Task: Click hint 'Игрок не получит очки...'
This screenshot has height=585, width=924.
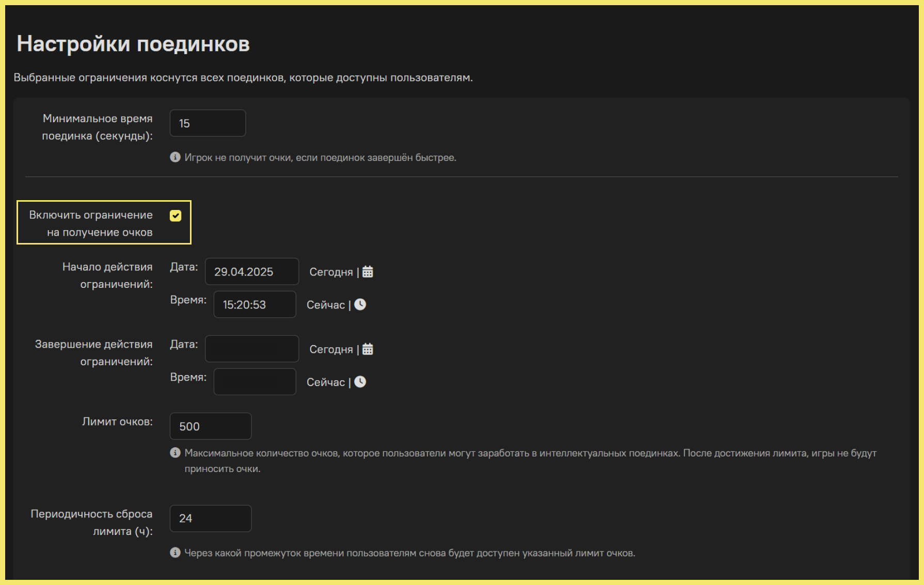Action: point(320,157)
